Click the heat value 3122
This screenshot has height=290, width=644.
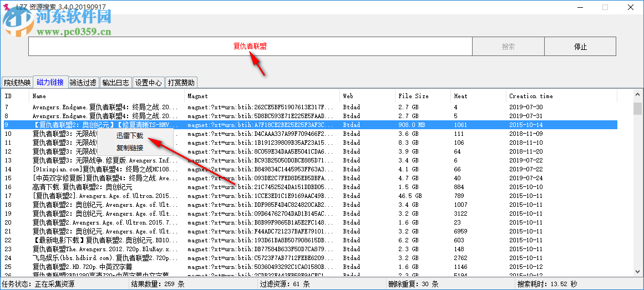point(460,213)
